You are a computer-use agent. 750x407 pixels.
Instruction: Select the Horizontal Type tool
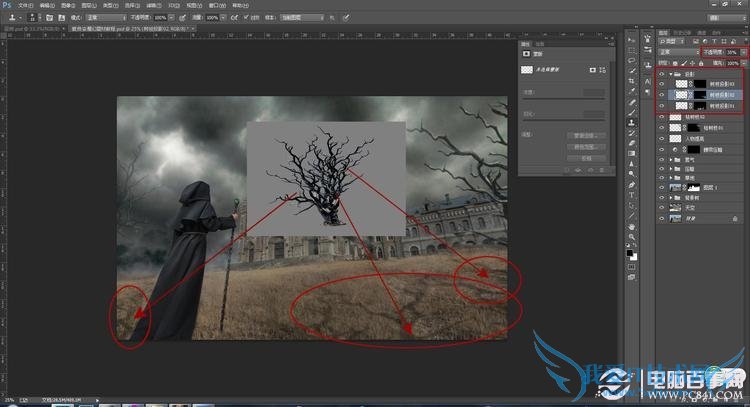point(633,197)
